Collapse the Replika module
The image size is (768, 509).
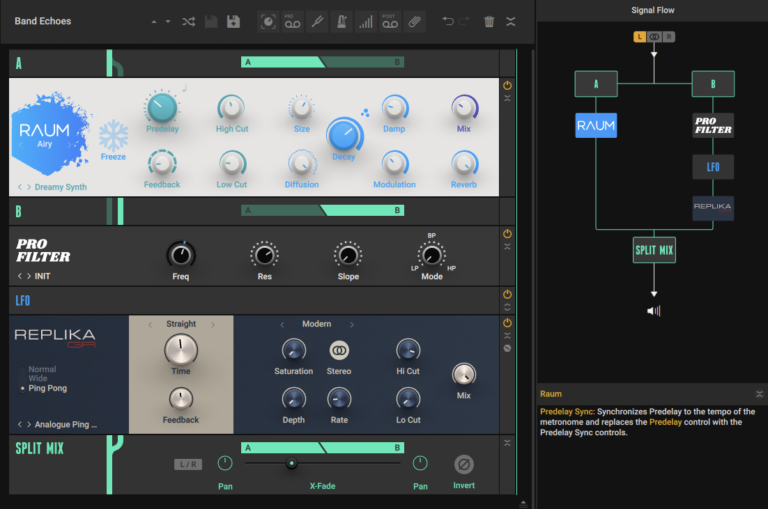[507, 336]
